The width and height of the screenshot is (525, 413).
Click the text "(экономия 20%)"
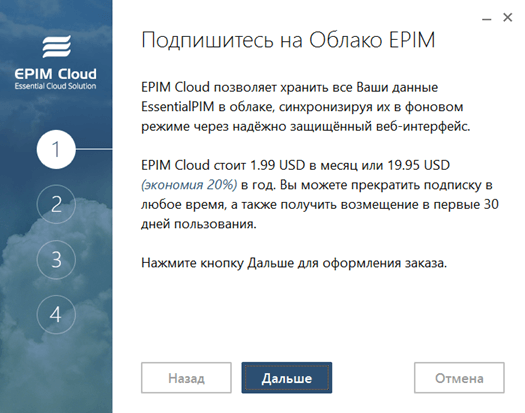189,185
